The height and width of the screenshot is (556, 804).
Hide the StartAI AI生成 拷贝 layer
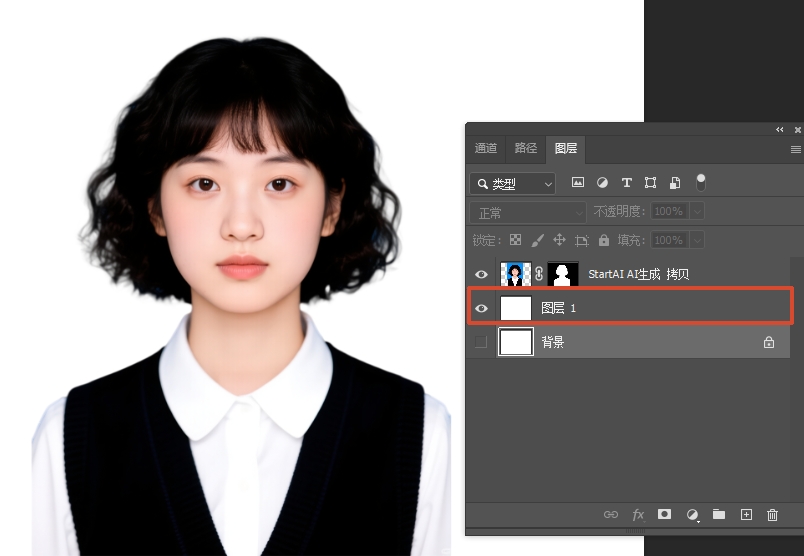(x=481, y=274)
